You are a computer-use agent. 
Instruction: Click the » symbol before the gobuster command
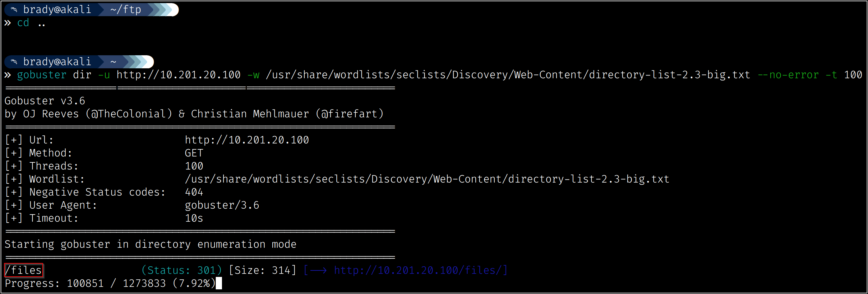[x=7, y=75]
